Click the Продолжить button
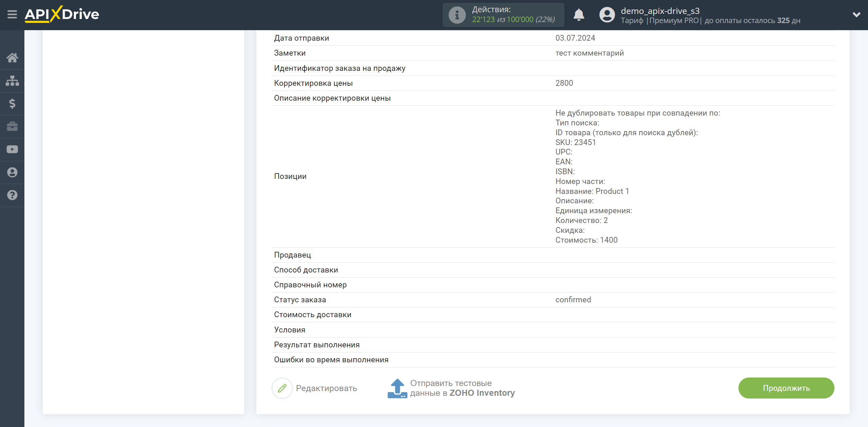868x427 pixels. pos(786,388)
